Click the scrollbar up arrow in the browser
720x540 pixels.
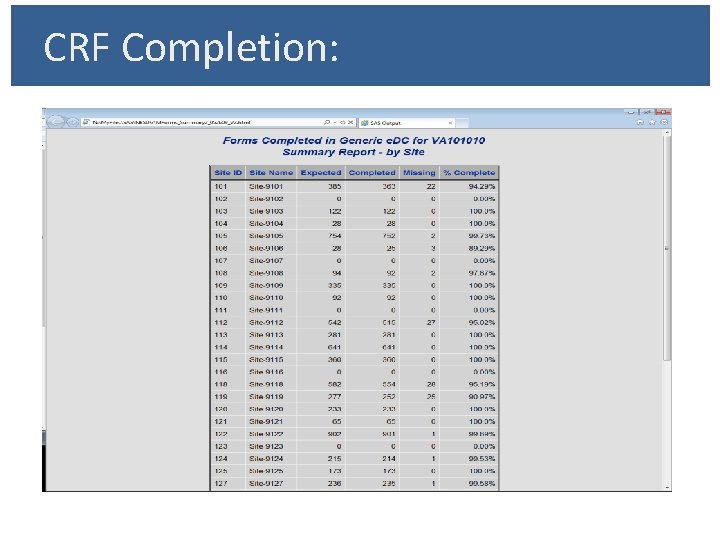[x=668, y=133]
